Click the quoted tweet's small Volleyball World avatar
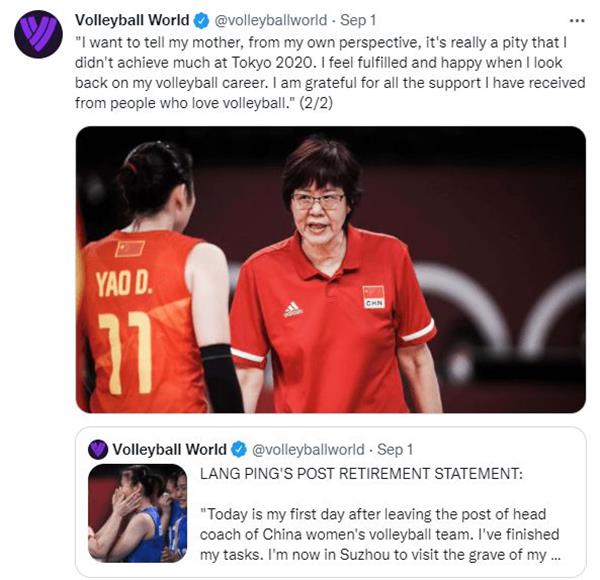 [x=98, y=449]
